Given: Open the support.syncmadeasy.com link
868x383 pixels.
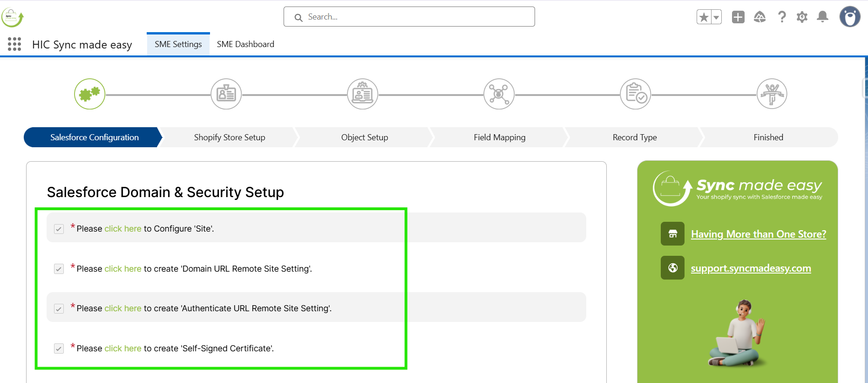Looking at the screenshot, I should (x=751, y=268).
